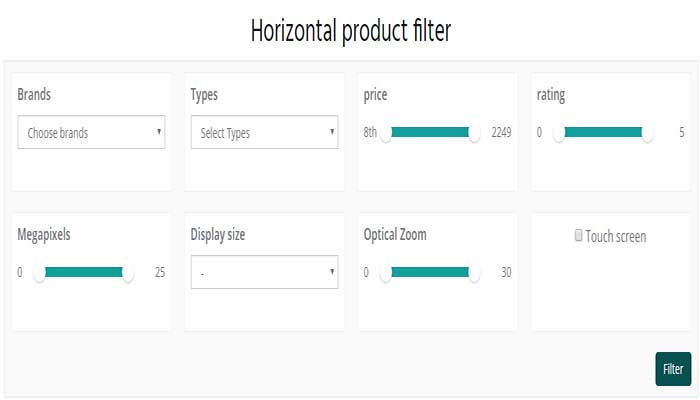Expand the Select Types dropdown
The image size is (700, 400).
264,132
